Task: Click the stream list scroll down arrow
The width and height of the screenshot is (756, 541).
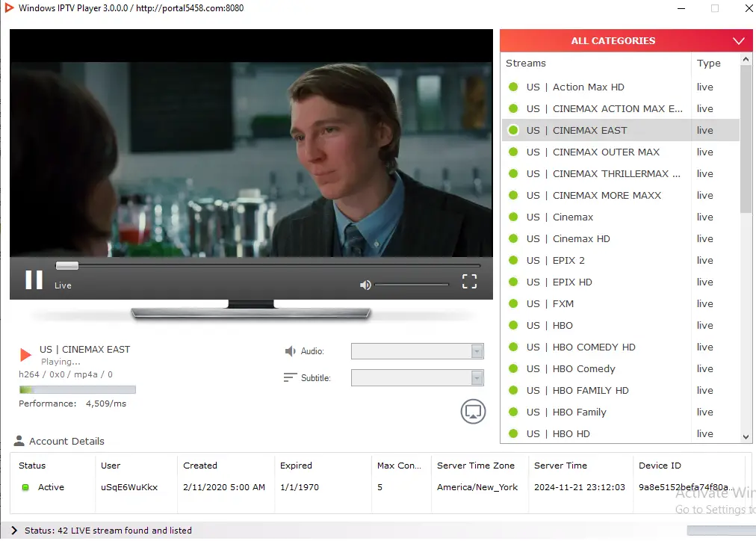Action: (746, 437)
